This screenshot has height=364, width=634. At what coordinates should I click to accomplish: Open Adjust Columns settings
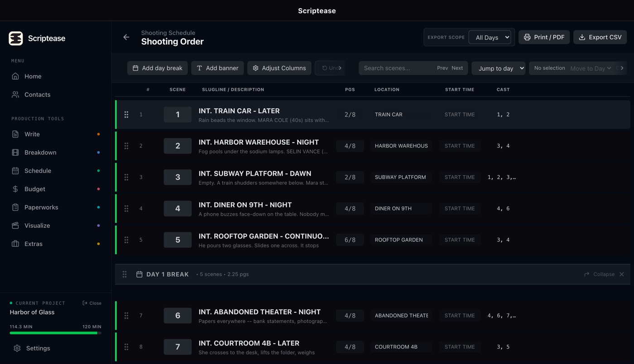click(279, 68)
